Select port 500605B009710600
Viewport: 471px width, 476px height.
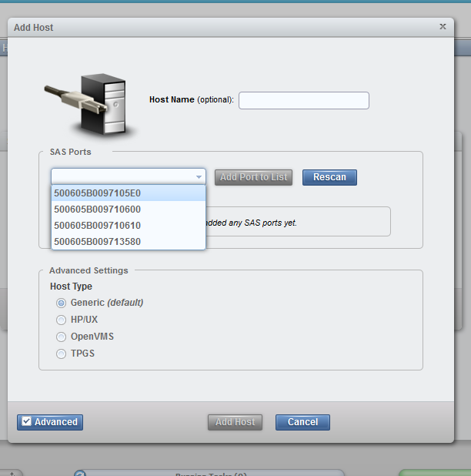tap(129, 210)
